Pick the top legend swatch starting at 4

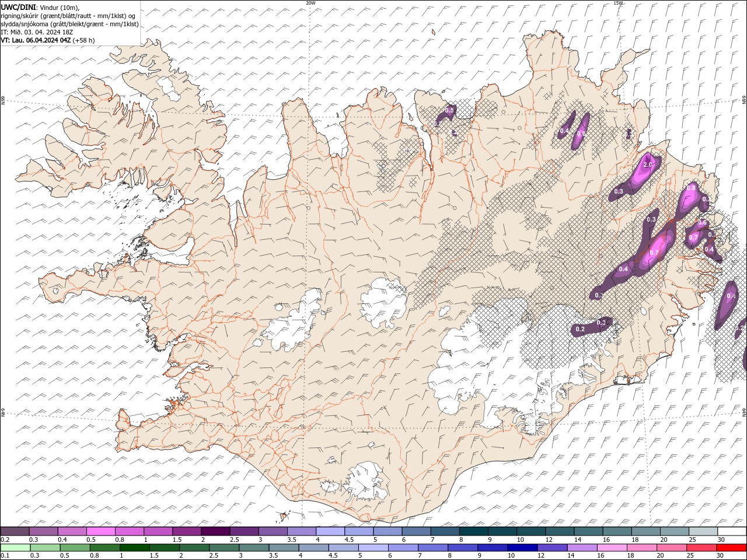[330, 531]
